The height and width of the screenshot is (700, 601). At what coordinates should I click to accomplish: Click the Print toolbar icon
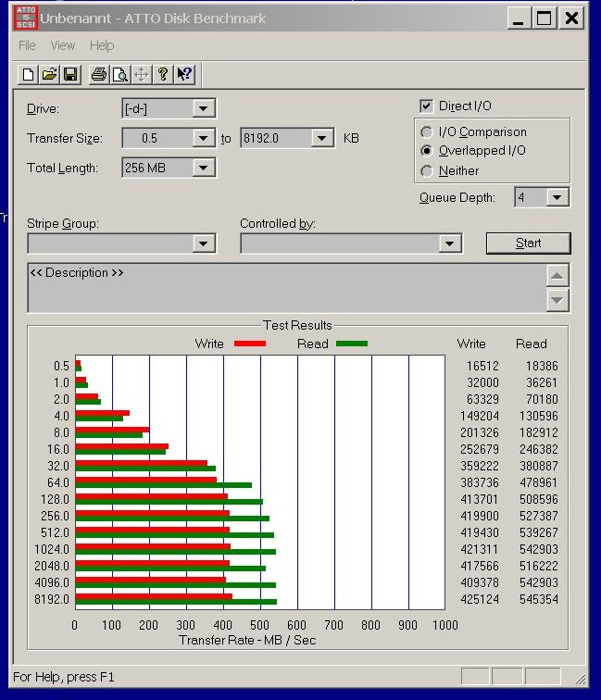point(99,74)
